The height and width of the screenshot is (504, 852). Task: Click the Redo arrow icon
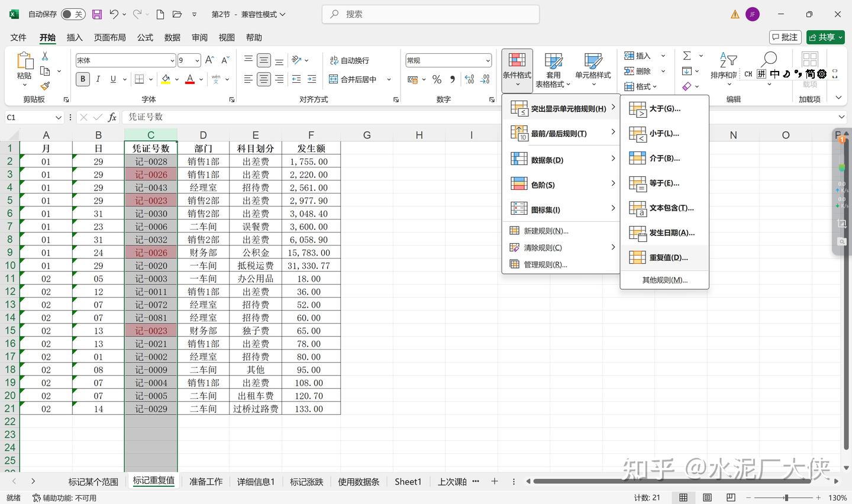pos(137,14)
